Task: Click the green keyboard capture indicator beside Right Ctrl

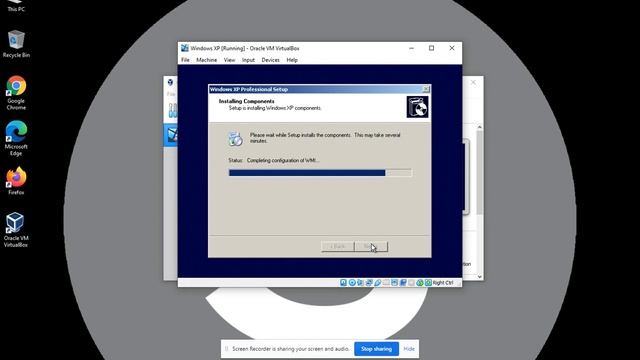Action: pos(428,282)
